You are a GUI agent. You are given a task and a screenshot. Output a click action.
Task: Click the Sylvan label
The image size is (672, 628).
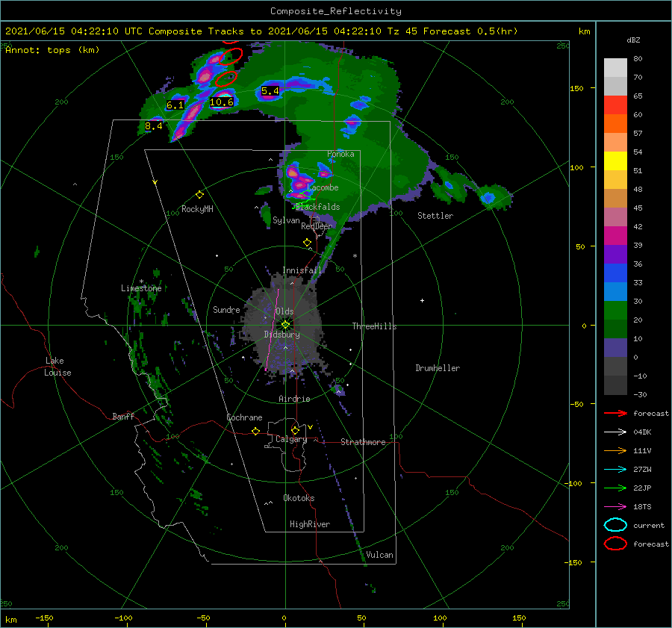click(286, 220)
